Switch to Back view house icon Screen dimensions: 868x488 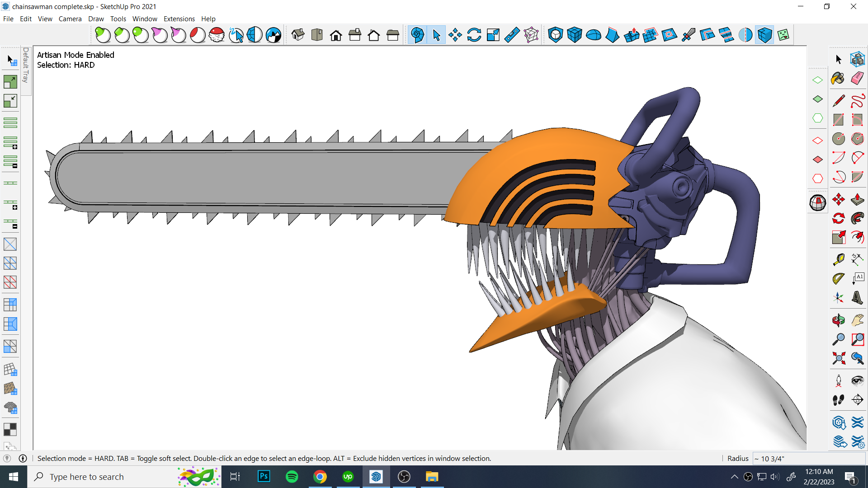pos(374,35)
